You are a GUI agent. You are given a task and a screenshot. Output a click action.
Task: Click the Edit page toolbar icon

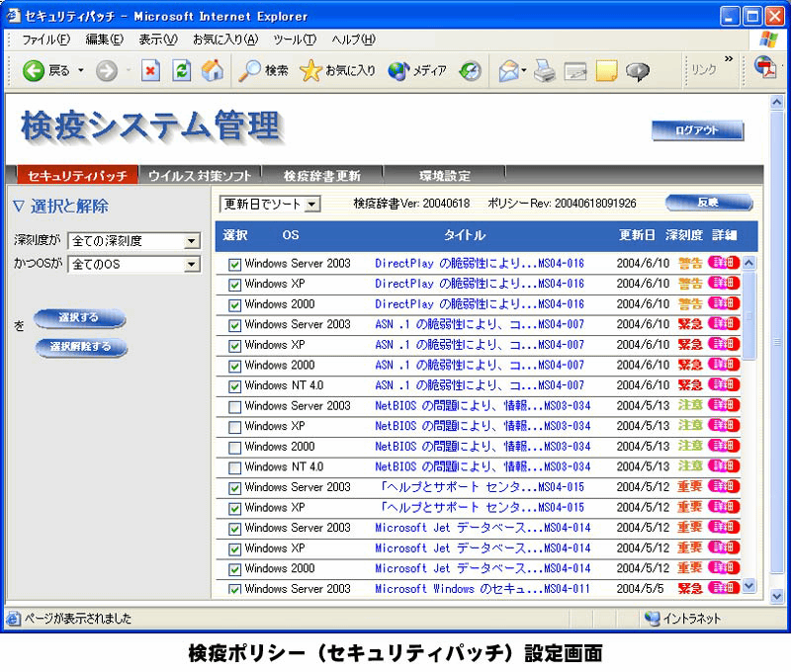click(575, 71)
